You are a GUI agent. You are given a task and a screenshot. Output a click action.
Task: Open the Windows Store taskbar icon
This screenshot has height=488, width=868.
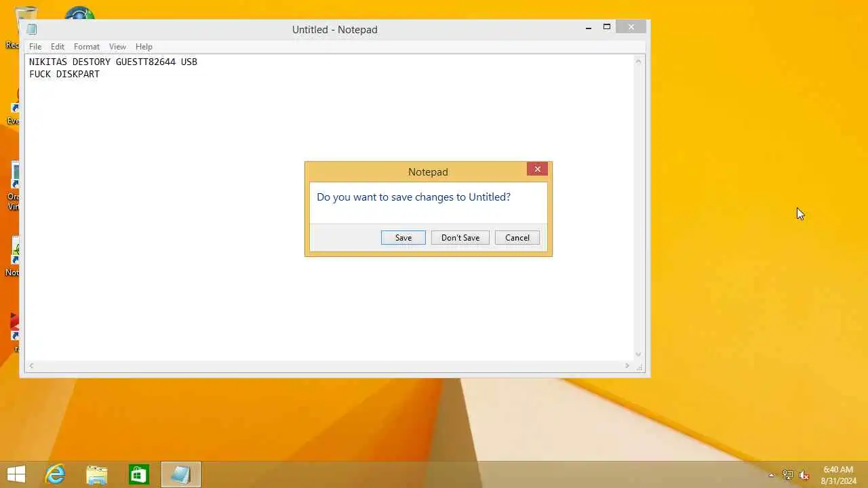(x=139, y=474)
